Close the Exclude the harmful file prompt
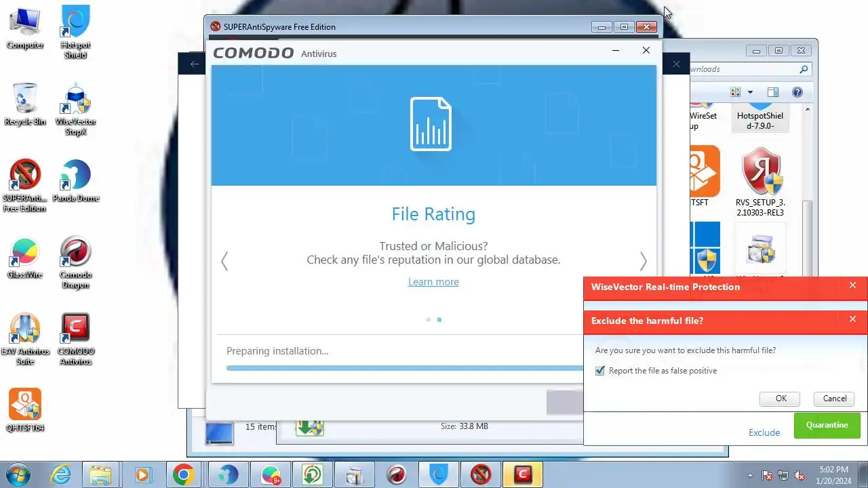 coord(852,319)
